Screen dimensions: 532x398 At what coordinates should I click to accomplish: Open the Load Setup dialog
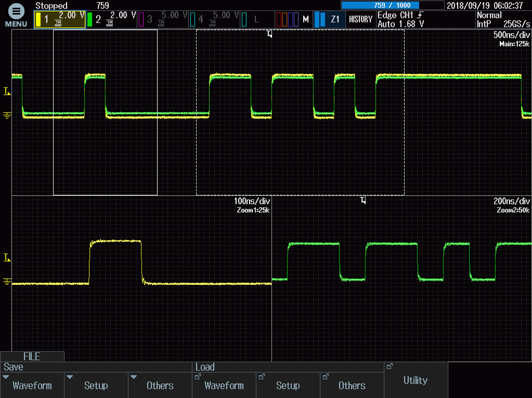288,385
